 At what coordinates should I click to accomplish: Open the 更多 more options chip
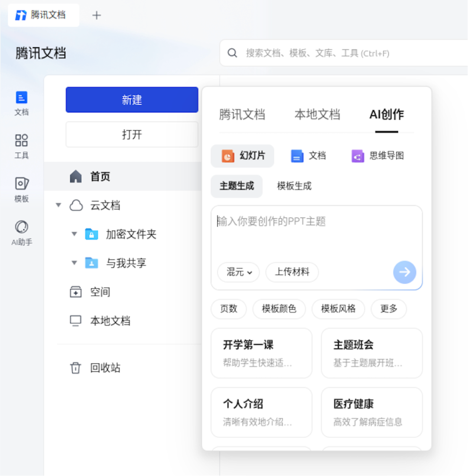coord(389,309)
